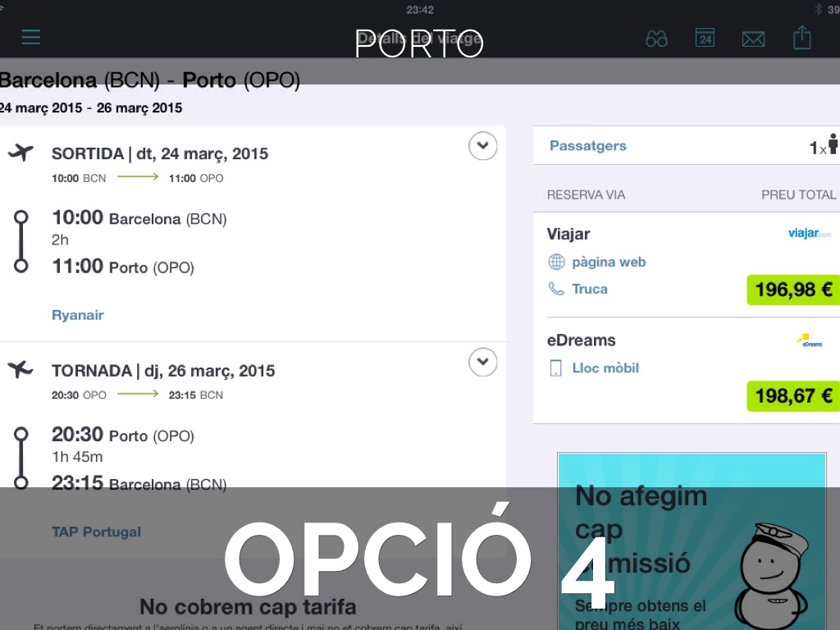This screenshot has width=840, height=630.
Task: Tap the envelope email icon
Action: pos(753,39)
